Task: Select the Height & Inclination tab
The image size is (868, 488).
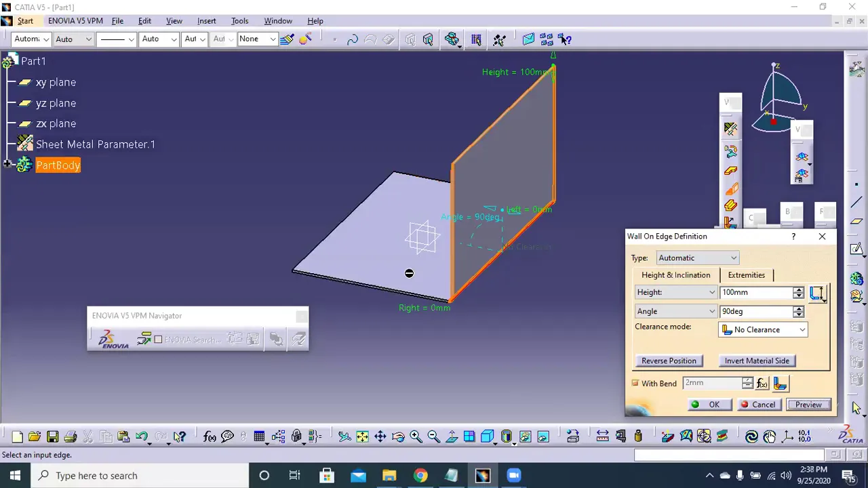Action: [x=675, y=275]
